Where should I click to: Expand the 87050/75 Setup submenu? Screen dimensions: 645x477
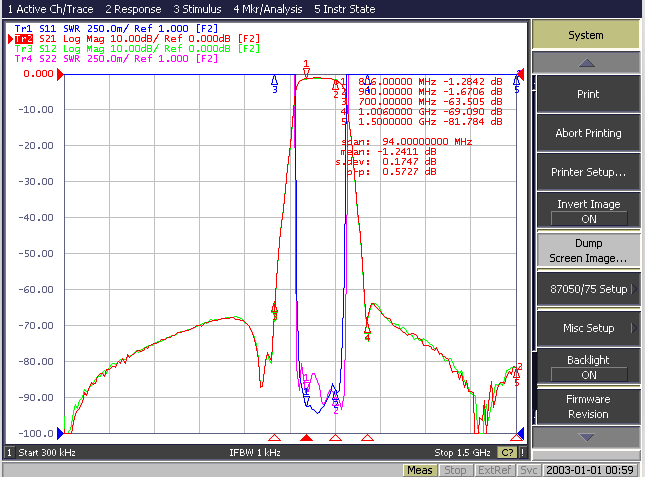pyautogui.click(x=588, y=289)
